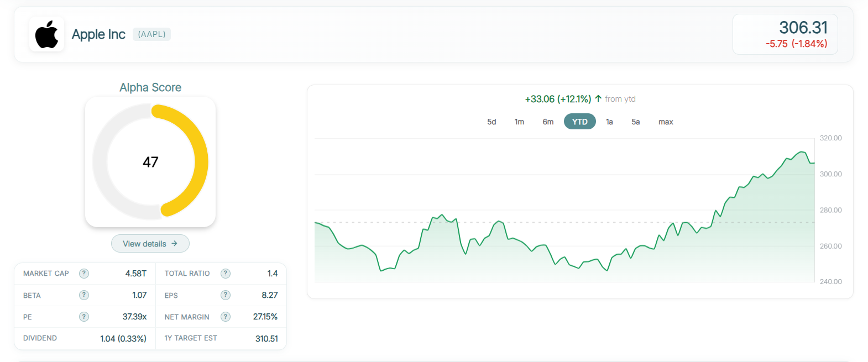868x362 pixels.
Task: Click the 1.04 (0.33%) dividend value
Action: click(123, 338)
